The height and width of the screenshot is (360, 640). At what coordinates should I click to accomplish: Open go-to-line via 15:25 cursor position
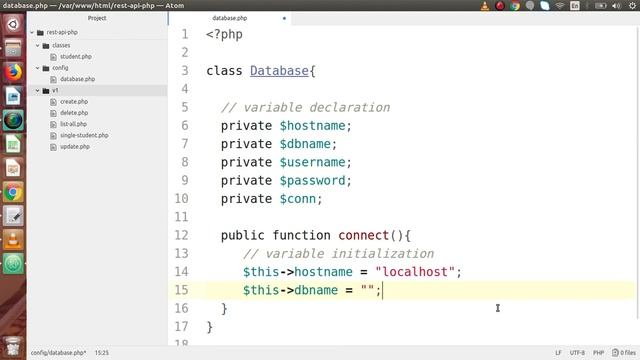pyautogui.click(x=102, y=353)
